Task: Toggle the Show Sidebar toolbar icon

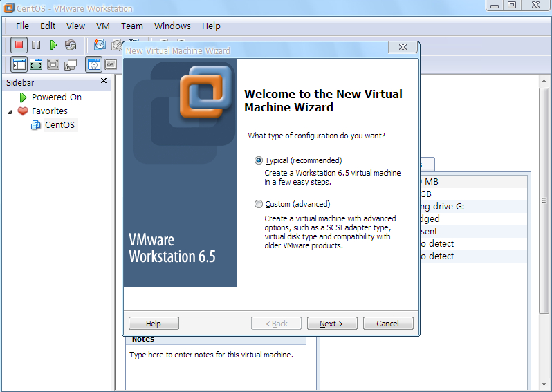Action: click(19, 64)
